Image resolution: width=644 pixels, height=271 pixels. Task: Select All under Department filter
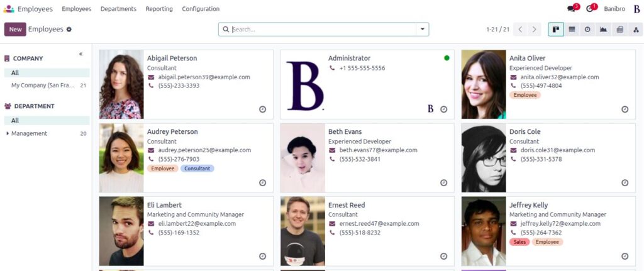click(47, 120)
